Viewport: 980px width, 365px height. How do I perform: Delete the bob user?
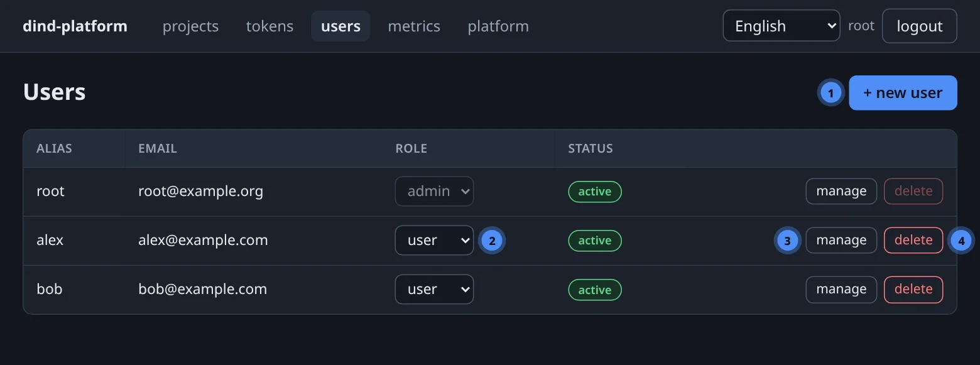click(913, 289)
